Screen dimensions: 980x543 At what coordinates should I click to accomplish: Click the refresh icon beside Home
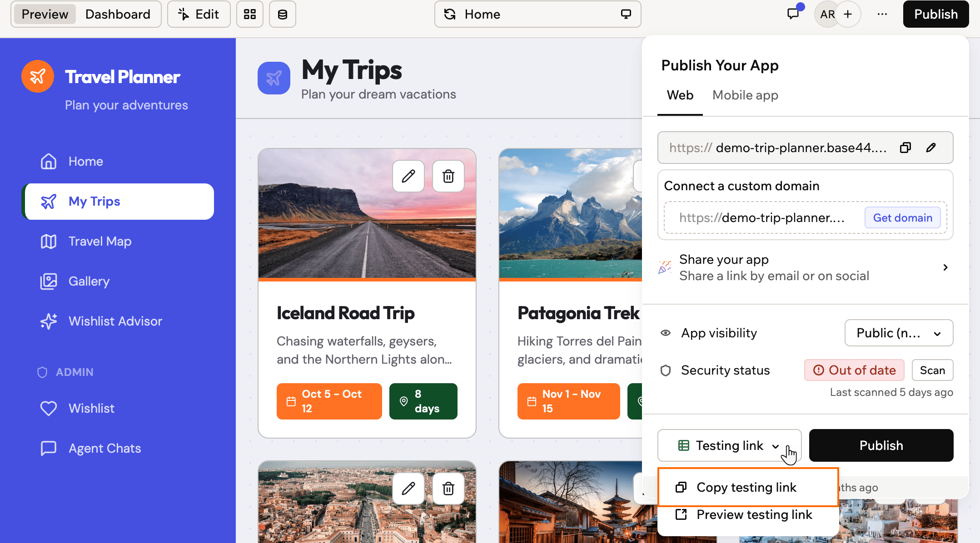click(x=450, y=14)
